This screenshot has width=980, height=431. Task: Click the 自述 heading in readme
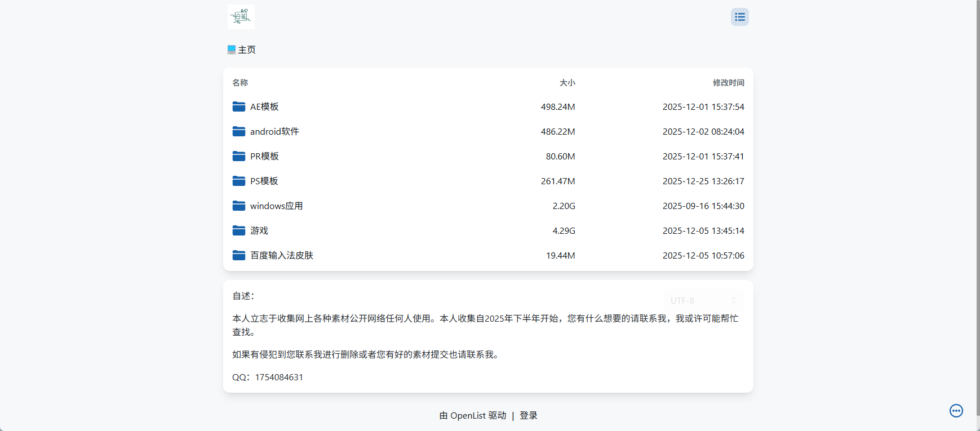[243, 296]
